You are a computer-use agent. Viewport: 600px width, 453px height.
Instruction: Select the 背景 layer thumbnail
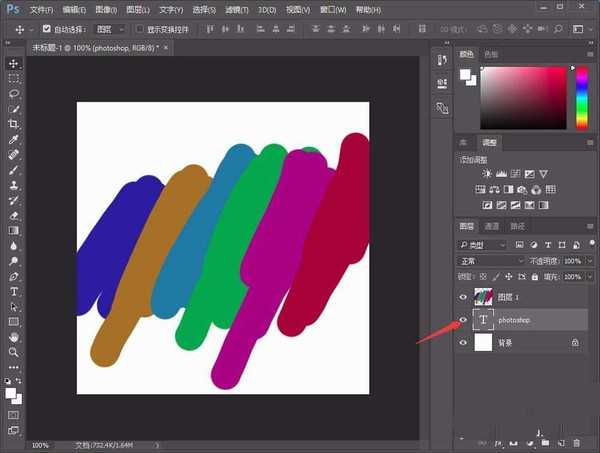pos(485,342)
